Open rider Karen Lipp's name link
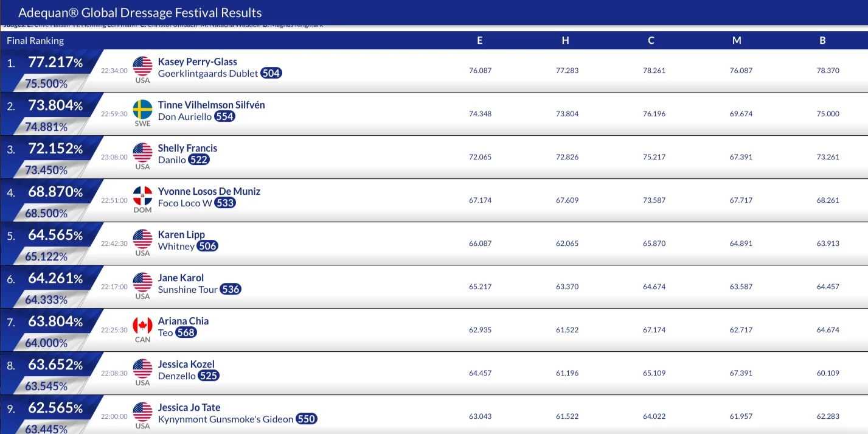 (x=181, y=234)
